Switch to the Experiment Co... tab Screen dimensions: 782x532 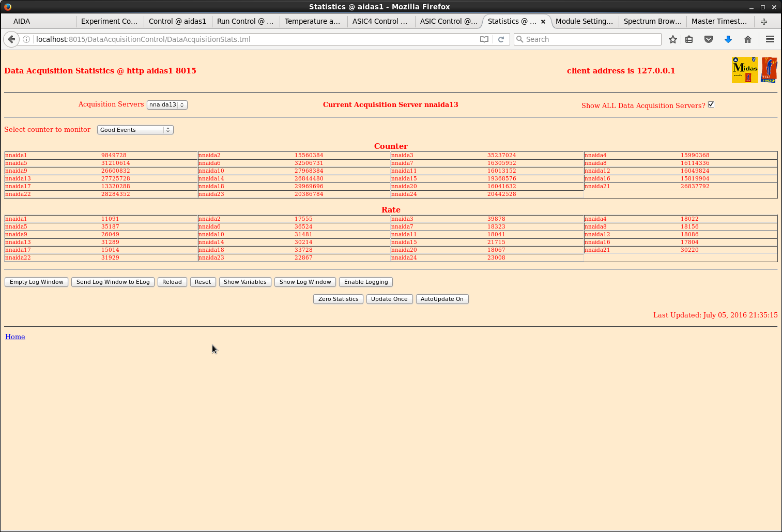(x=109, y=21)
